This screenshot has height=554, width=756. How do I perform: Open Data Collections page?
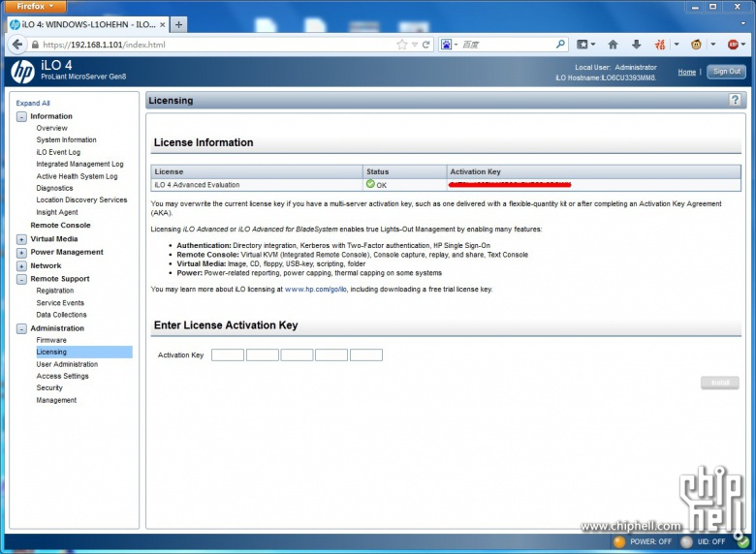point(61,315)
